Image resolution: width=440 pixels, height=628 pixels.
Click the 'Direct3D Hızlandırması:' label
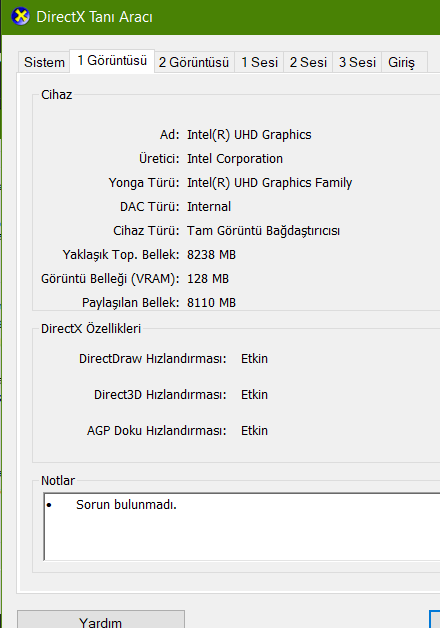click(x=160, y=395)
